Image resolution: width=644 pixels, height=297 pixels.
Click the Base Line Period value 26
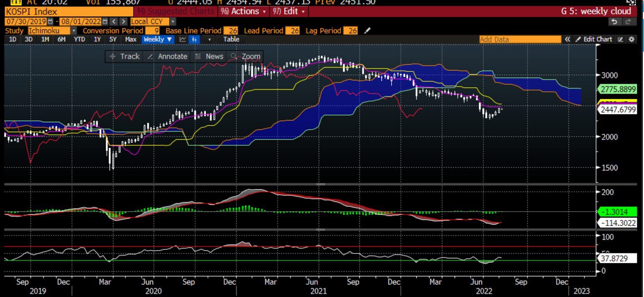pyautogui.click(x=230, y=31)
